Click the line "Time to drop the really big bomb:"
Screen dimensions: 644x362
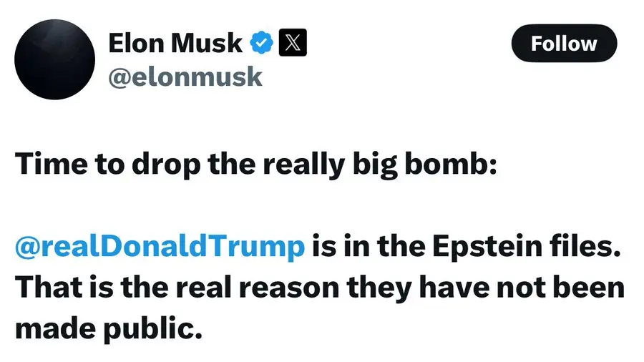(x=255, y=165)
